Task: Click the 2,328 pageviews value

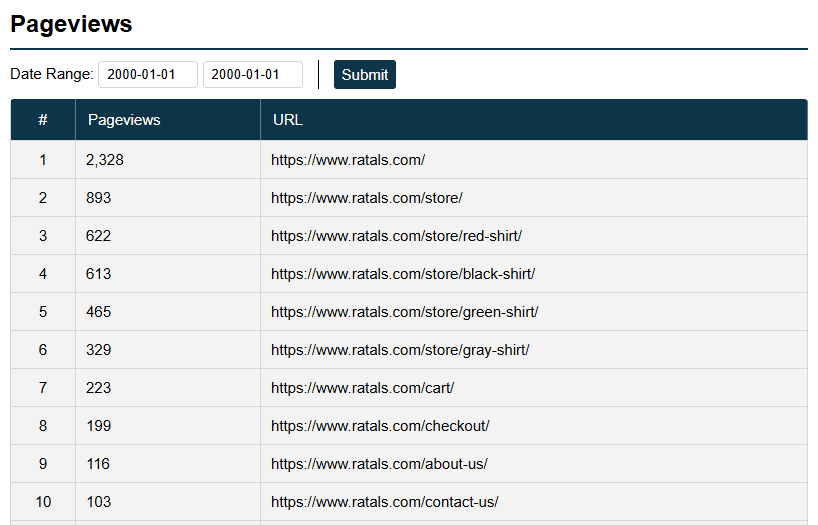Action: point(105,160)
